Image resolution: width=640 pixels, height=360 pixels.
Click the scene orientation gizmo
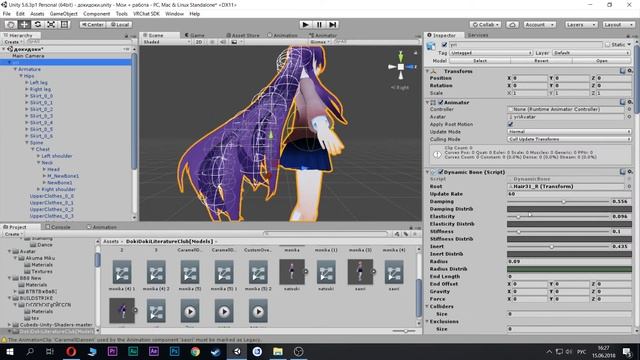click(x=401, y=66)
